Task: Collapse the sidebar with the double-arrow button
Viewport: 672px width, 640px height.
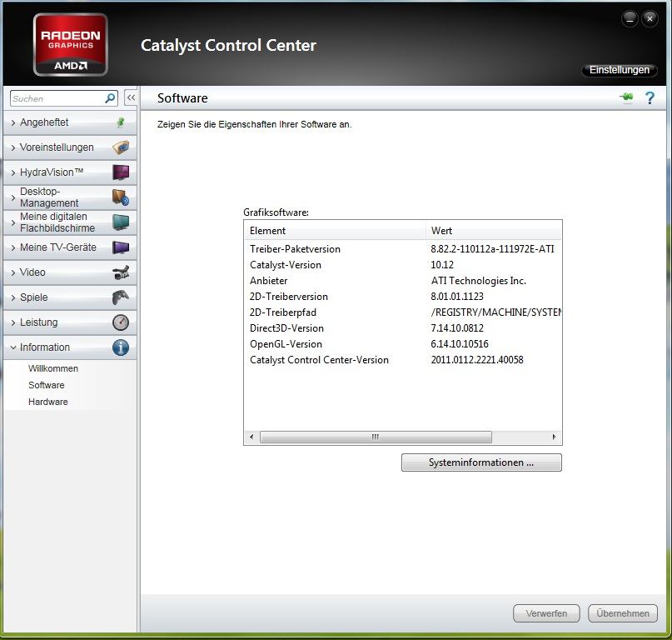Action: pyautogui.click(x=131, y=97)
